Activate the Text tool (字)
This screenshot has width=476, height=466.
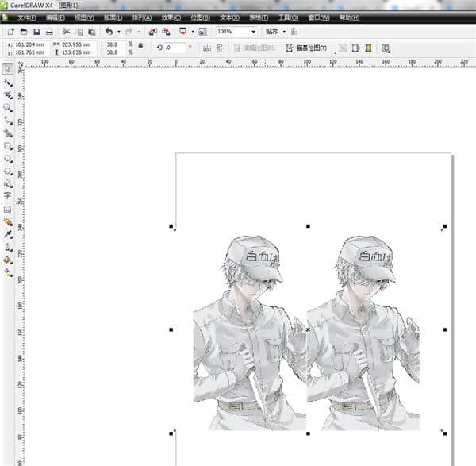click(8, 195)
